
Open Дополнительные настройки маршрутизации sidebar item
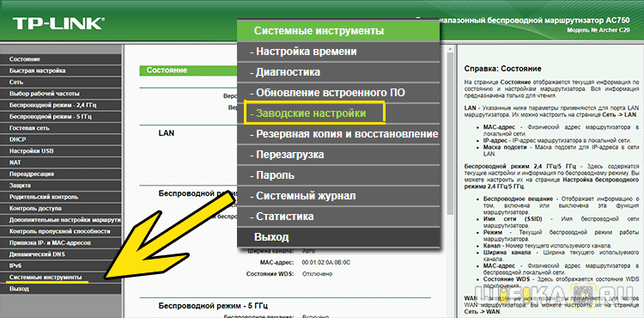point(61,220)
